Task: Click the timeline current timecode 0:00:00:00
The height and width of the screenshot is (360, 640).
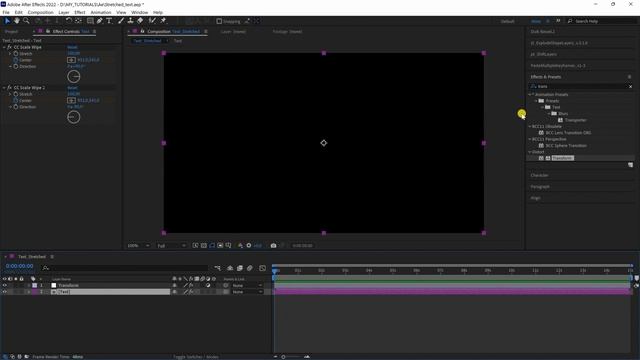Action: coord(20,266)
